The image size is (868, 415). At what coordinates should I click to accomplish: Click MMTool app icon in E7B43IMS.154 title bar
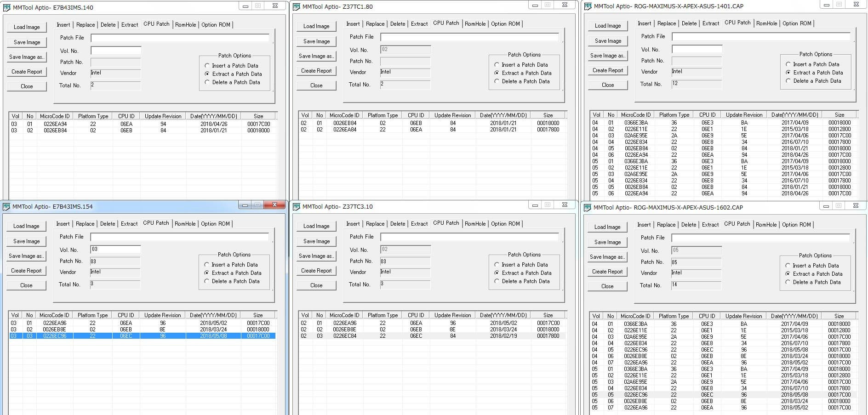(x=6, y=206)
